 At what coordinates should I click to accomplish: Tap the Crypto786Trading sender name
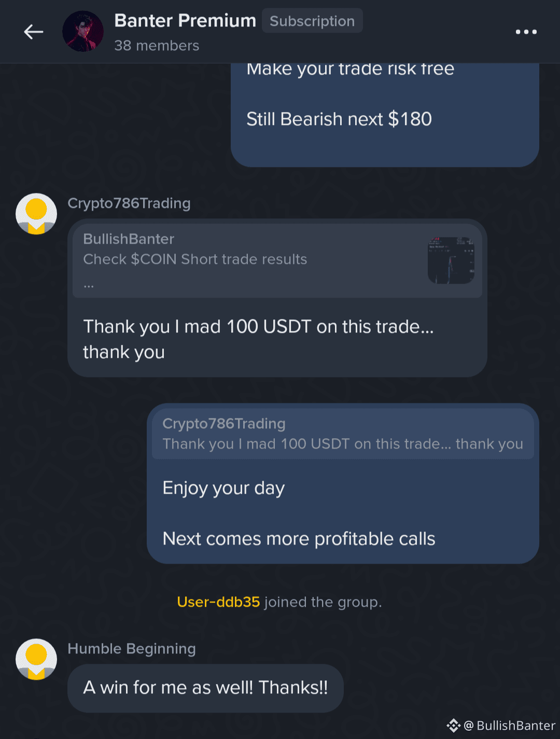[129, 203]
